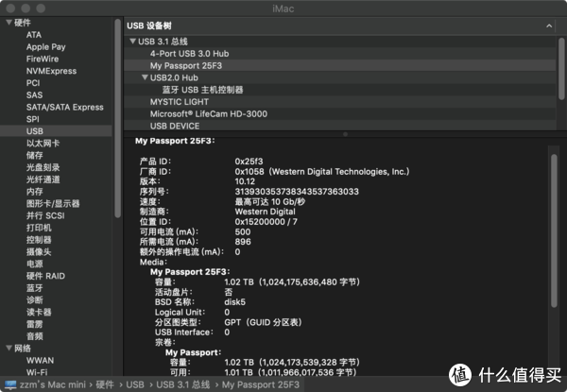Click My Passport 25F3 breadcrumb
Screen dimensions: 567x392
[261, 384]
